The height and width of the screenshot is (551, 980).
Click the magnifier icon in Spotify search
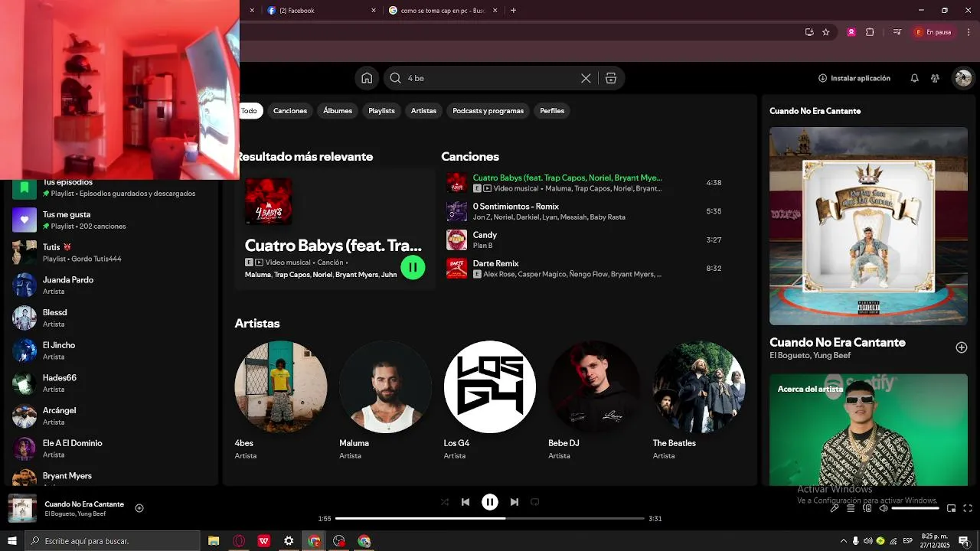click(x=395, y=78)
